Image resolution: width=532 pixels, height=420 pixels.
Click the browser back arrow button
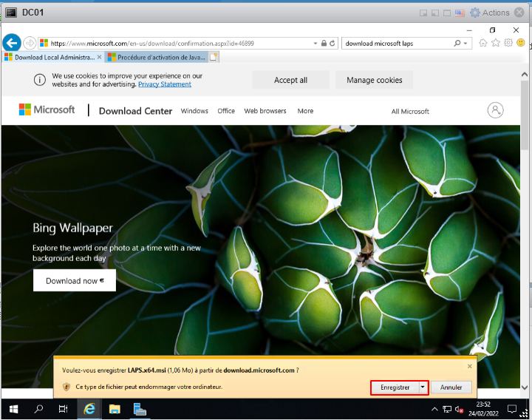11,43
